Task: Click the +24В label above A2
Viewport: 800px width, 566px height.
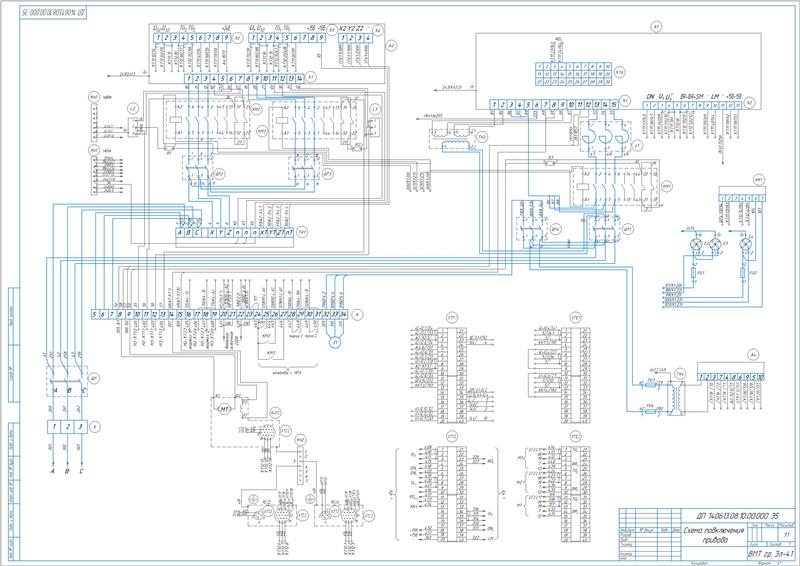Action: [226, 28]
